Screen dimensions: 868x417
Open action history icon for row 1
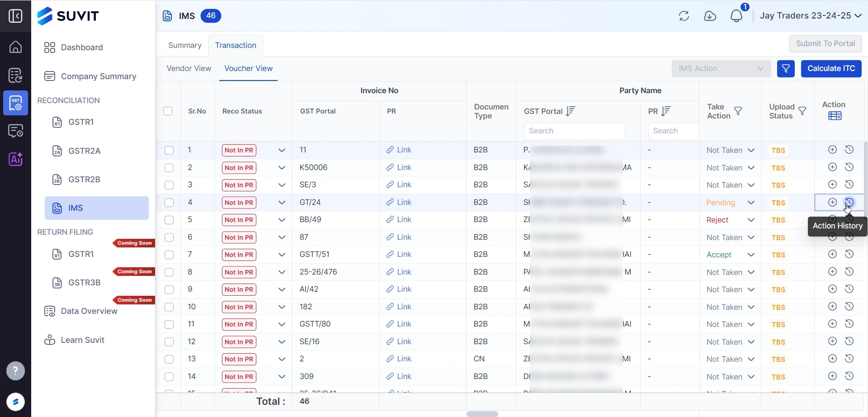tap(849, 150)
